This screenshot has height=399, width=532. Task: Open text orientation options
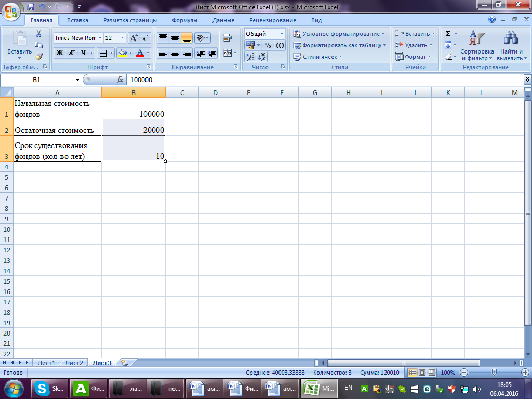[203, 37]
